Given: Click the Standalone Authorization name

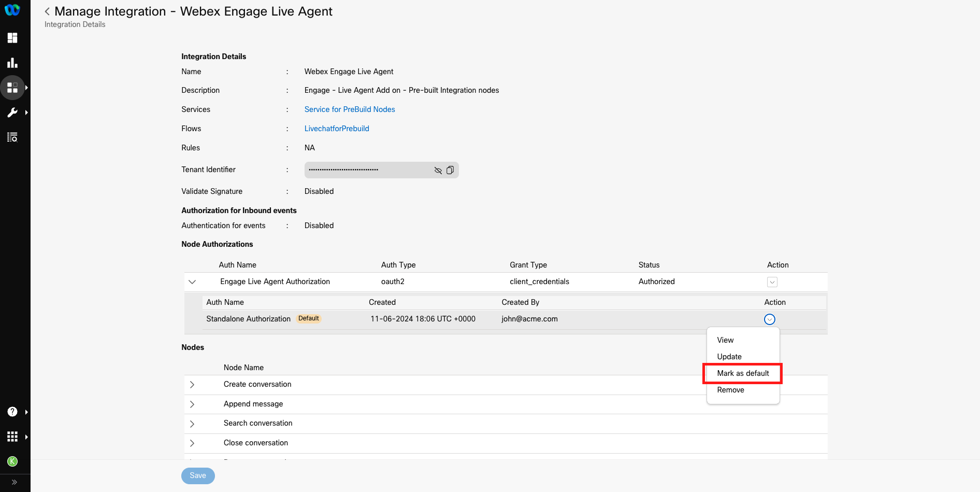Looking at the screenshot, I should click(249, 319).
